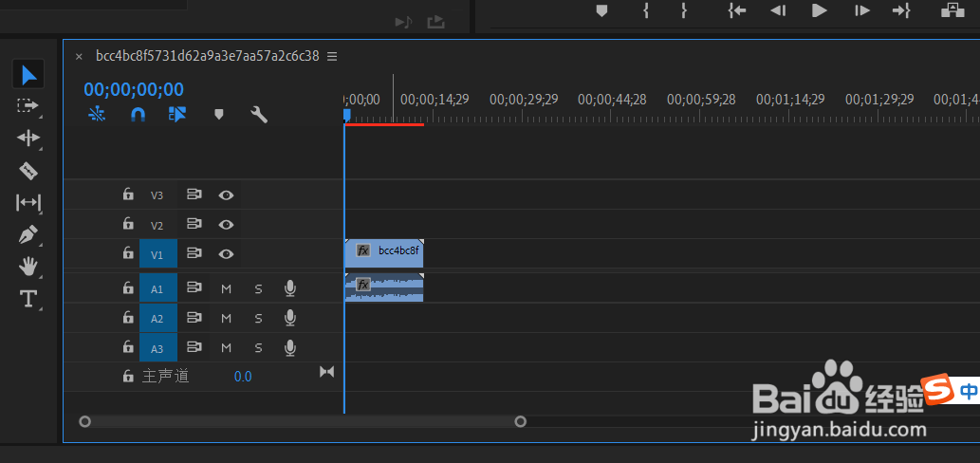The image size is (980, 463).
Task: Enable voice-over record on A1
Action: tap(290, 288)
